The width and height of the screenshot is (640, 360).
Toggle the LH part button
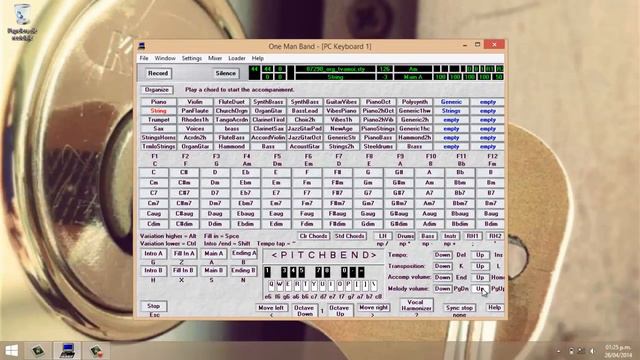pyautogui.click(x=383, y=236)
